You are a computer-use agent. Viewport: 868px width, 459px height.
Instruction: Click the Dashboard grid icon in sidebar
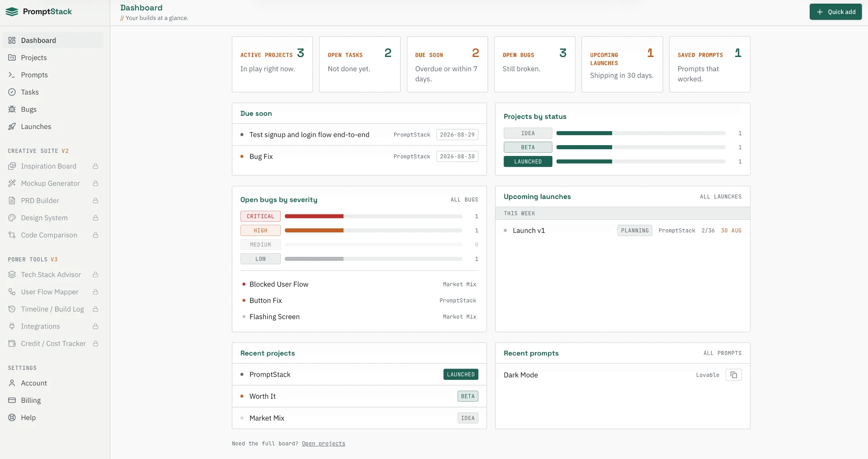pyautogui.click(x=12, y=40)
